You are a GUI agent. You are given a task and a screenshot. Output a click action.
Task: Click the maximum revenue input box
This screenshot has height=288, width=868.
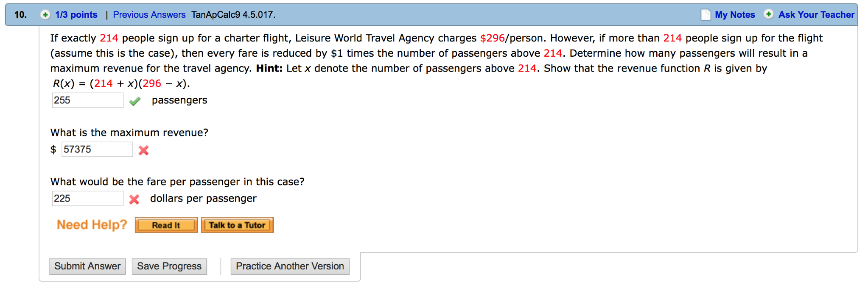pos(97,150)
